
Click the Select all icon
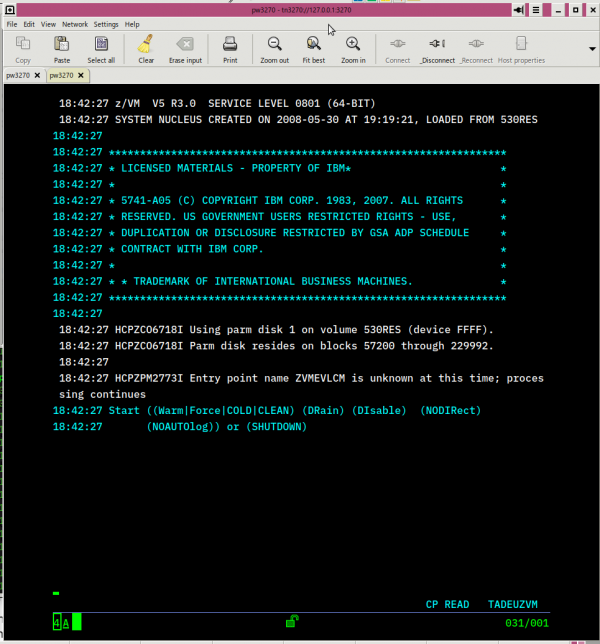(x=101, y=49)
